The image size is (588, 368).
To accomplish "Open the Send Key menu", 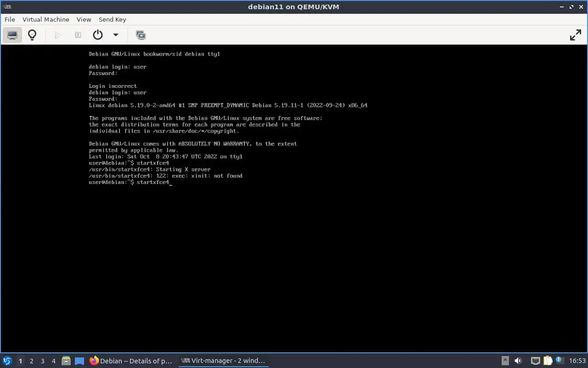I will tap(112, 19).
